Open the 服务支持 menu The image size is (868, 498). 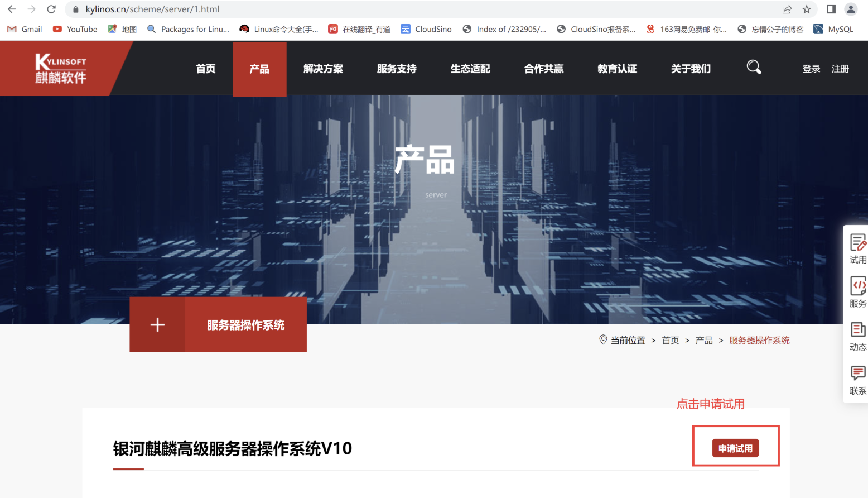coord(397,69)
